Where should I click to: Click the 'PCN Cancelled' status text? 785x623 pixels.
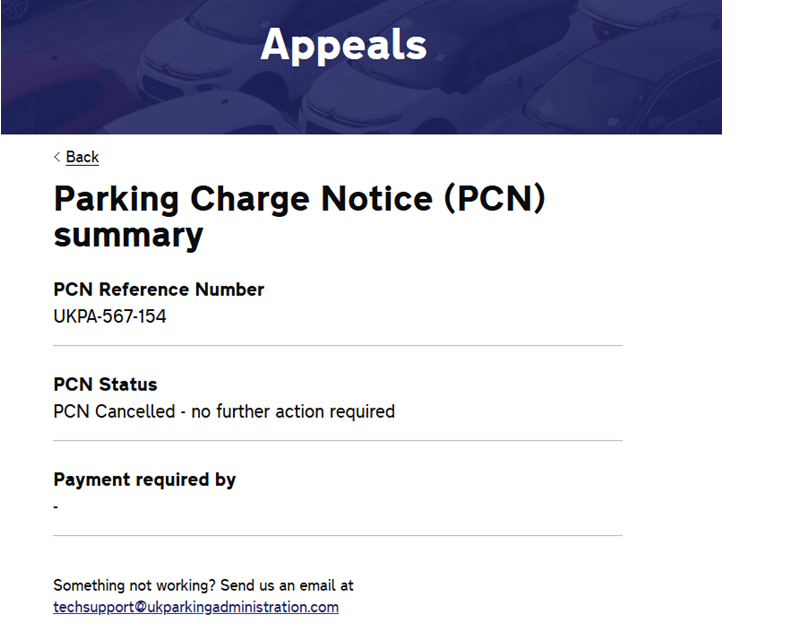pos(114,411)
